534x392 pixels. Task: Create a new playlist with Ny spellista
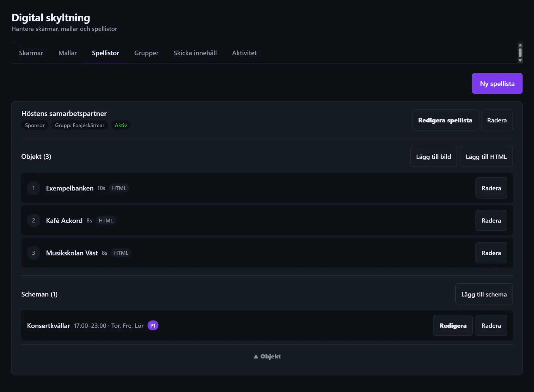point(497,83)
